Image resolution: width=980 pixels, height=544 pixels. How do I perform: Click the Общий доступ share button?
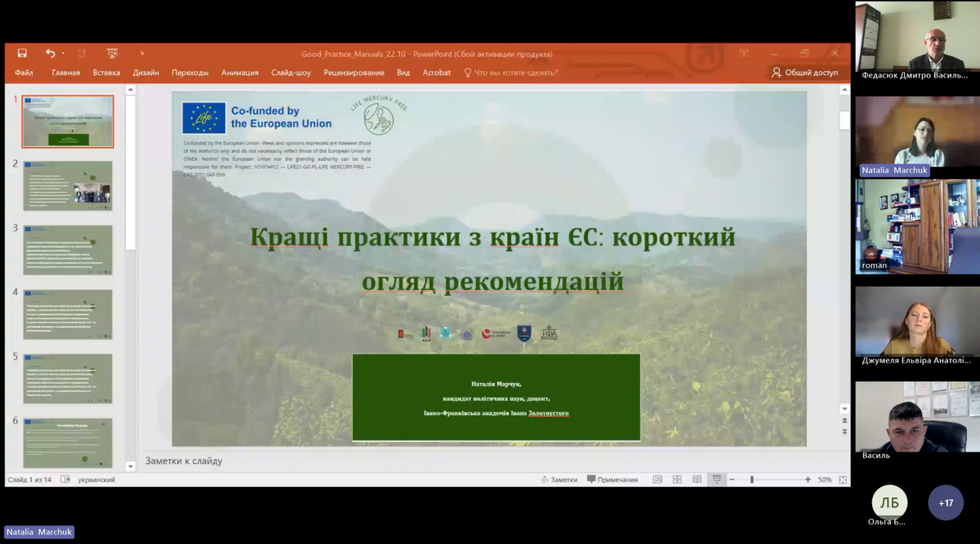click(807, 72)
